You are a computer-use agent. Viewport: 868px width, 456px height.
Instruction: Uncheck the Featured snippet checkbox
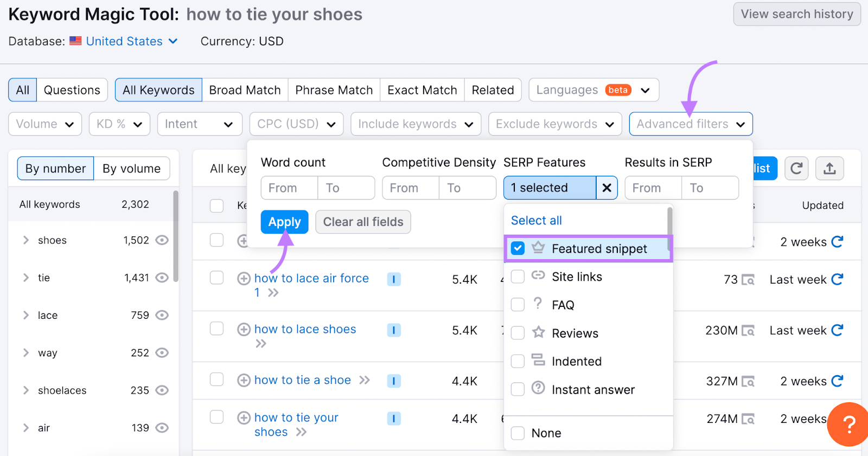point(518,248)
